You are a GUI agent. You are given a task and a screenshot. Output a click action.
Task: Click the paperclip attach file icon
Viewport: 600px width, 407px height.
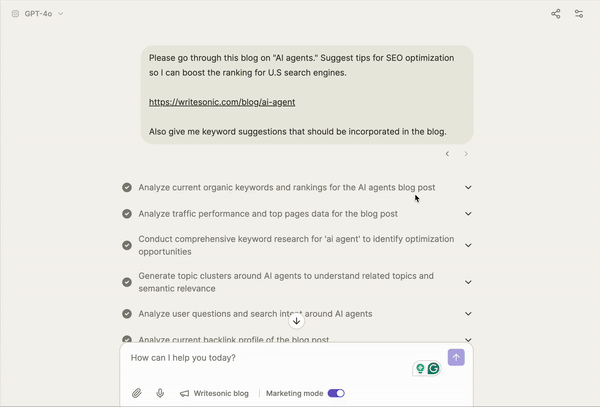pos(137,393)
